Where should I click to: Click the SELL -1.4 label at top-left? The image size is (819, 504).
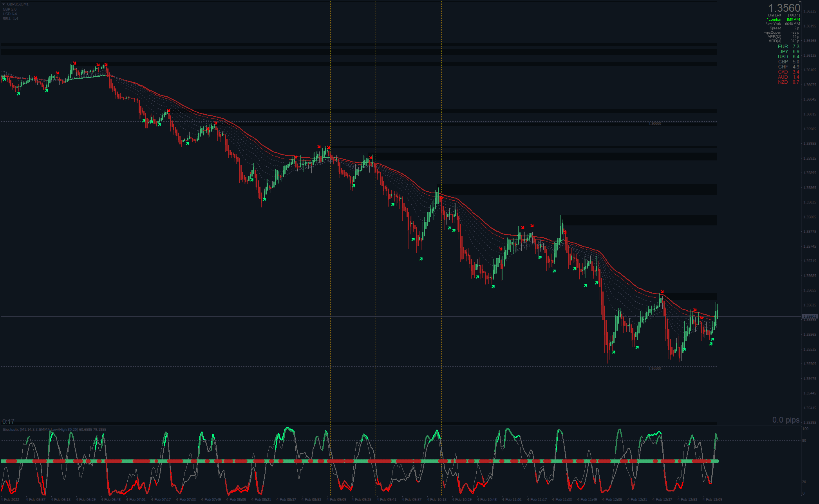point(10,19)
